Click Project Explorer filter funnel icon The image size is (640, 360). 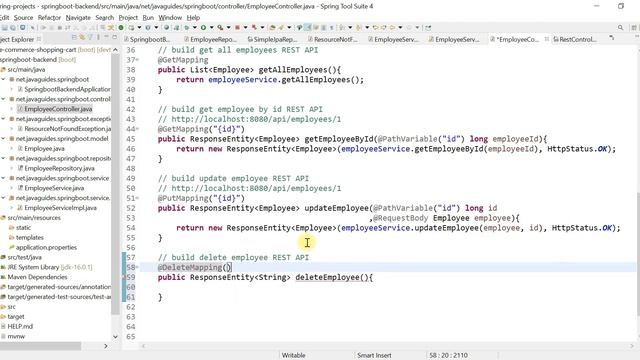tap(90, 38)
